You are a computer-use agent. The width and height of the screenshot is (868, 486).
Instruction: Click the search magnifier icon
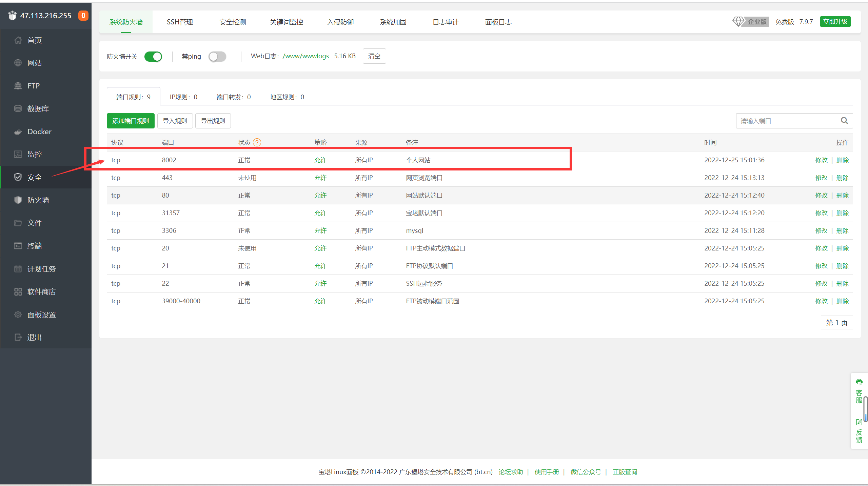click(x=844, y=121)
